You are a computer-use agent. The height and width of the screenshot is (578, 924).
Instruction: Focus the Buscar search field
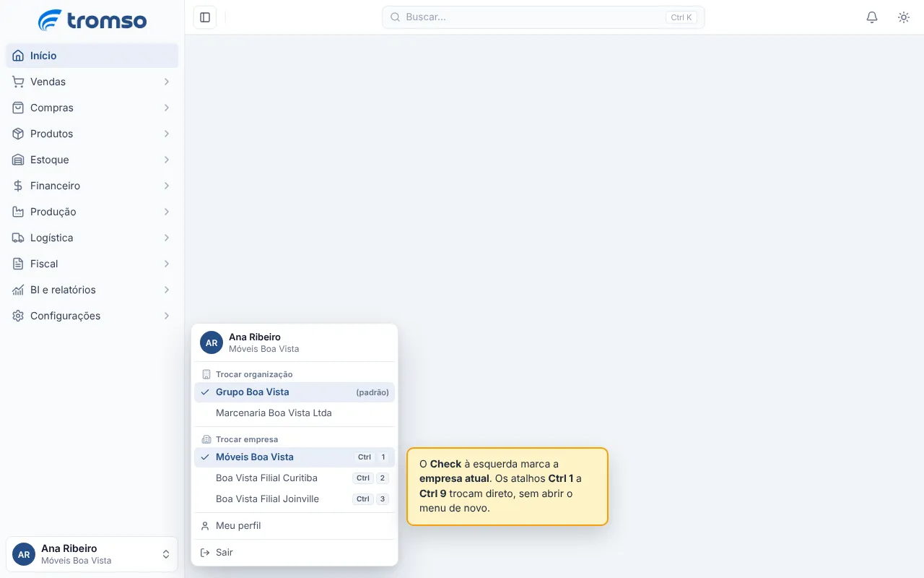click(543, 17)
